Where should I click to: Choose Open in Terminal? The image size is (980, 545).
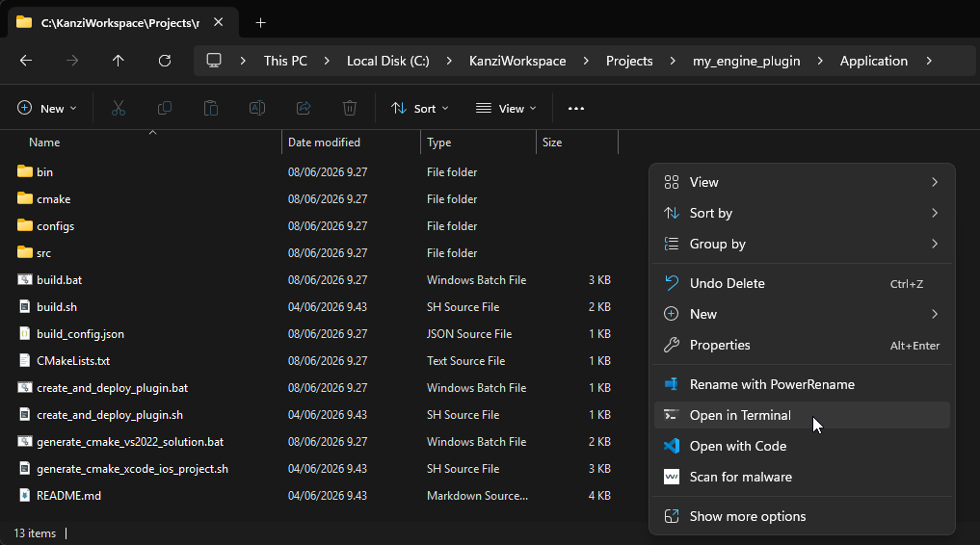802,415
